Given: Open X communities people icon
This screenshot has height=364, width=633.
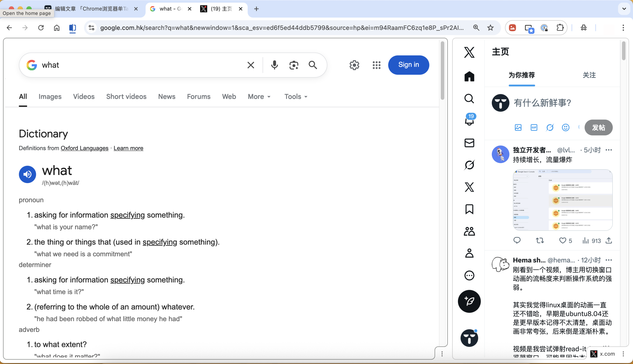Looking at the screenshot, I should pos(469,231).
